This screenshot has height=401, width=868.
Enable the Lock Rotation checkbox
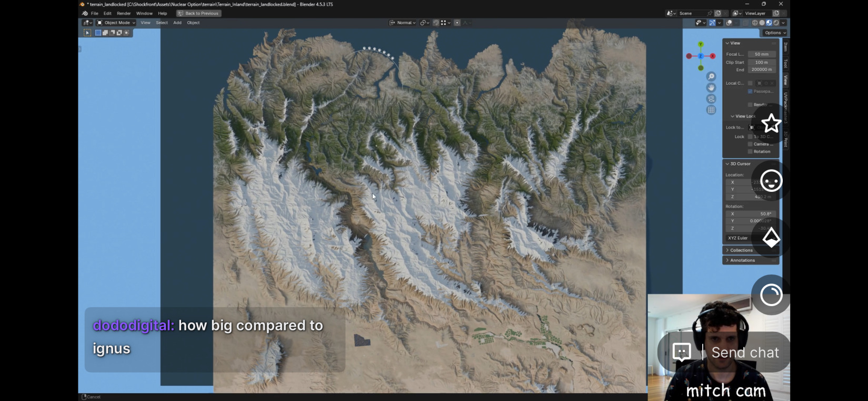[750, 151]
